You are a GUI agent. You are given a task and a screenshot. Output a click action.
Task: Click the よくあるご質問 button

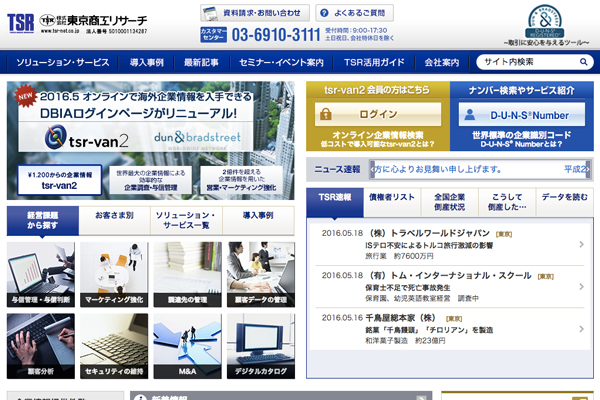pyautogui.click(x=354, y=13)
